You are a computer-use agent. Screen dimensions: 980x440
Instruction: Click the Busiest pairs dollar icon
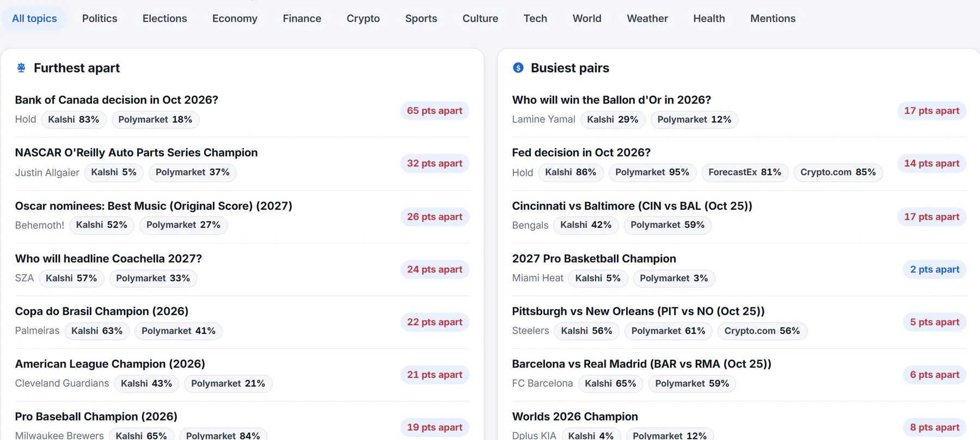518,68
